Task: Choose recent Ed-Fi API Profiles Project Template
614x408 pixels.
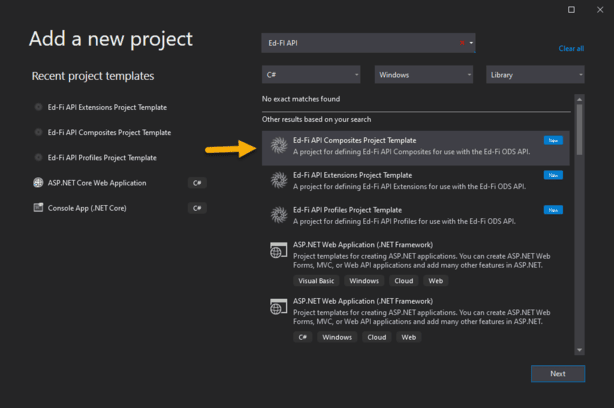Action: coord(102,157)
